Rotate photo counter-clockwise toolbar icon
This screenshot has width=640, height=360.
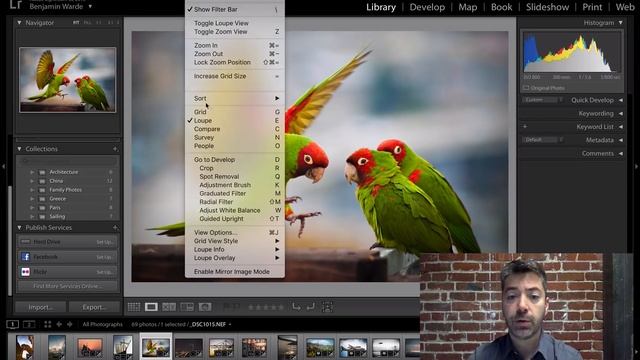[x=296, y=307]
